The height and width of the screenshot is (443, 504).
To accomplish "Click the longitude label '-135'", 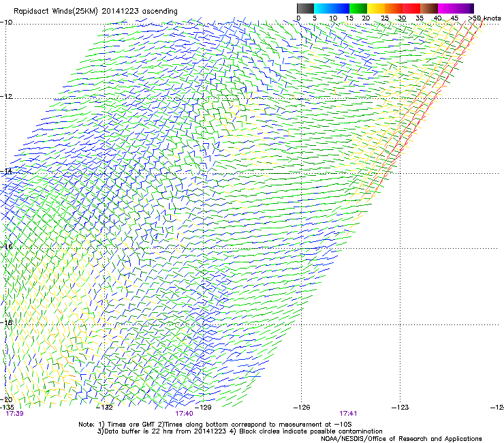I will click(x=7, y=408).
